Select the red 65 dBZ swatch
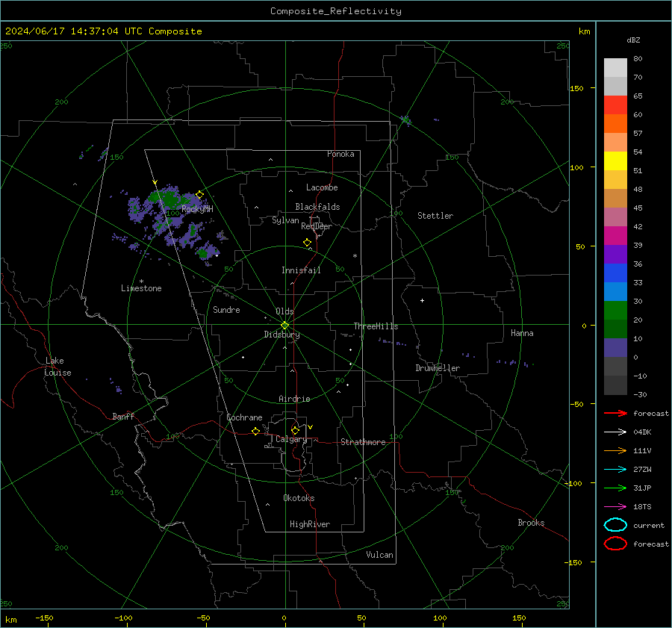The height and width of the screenshot is (628, 672). point(615,105)
